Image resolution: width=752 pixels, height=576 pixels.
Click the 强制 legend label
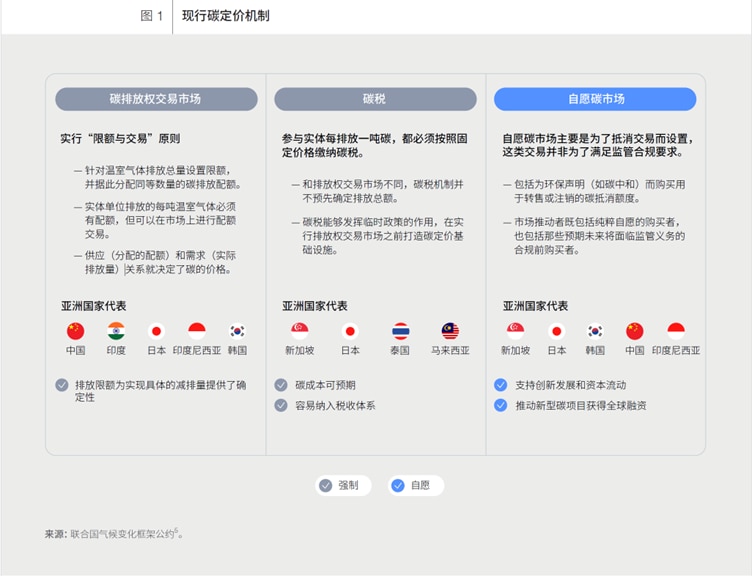click(x=348, y=485)
